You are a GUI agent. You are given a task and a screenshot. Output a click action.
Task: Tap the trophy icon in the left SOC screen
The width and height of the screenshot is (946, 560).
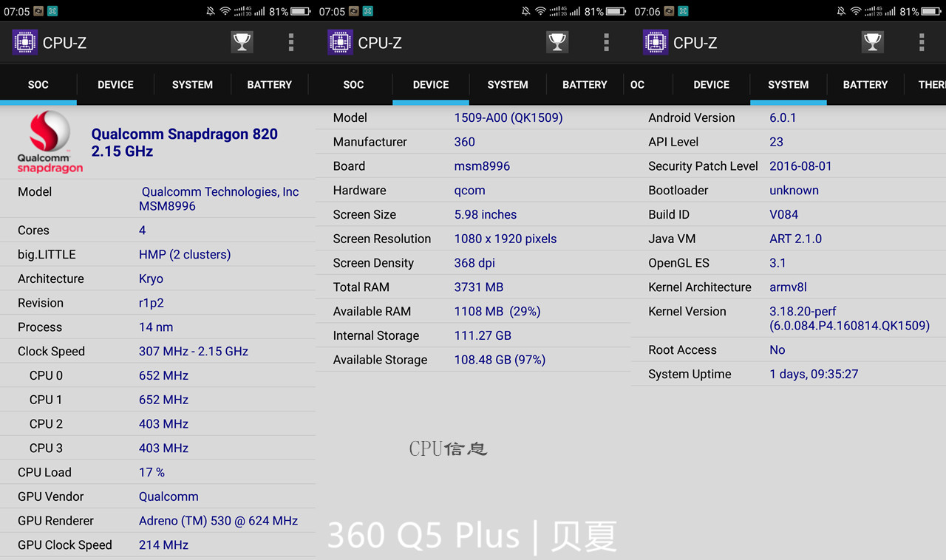point(242,42)
